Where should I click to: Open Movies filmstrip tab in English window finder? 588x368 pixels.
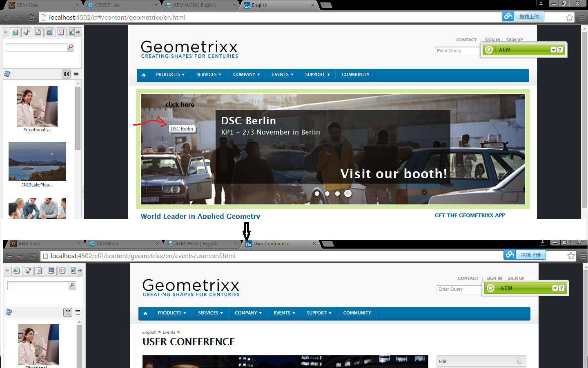click(x=49, y=32)
